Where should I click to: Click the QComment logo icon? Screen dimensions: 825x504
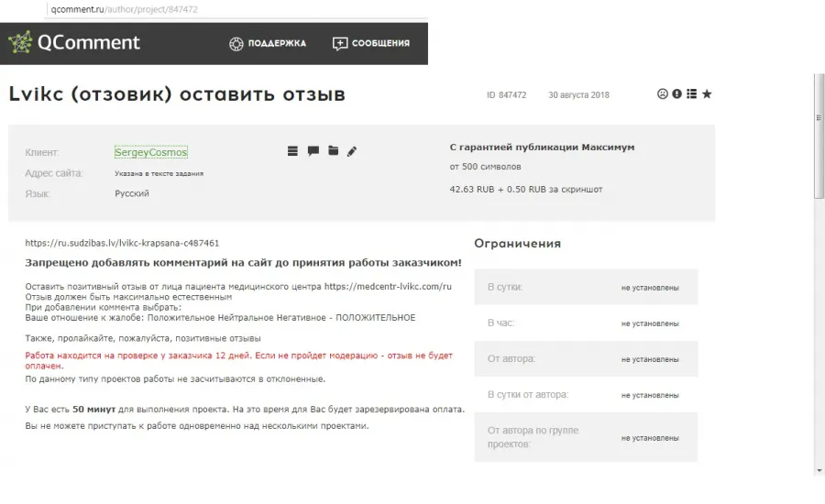(x=20, y=42)
